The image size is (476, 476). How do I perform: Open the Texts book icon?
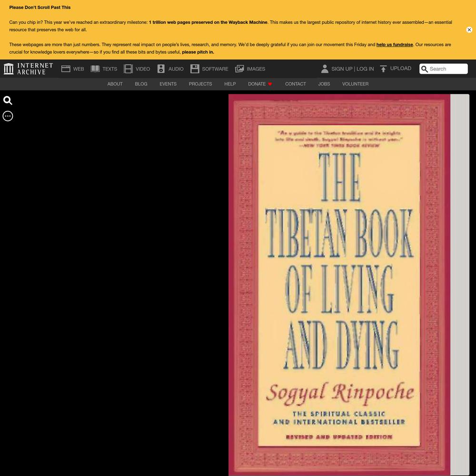(x=95, y=69)
